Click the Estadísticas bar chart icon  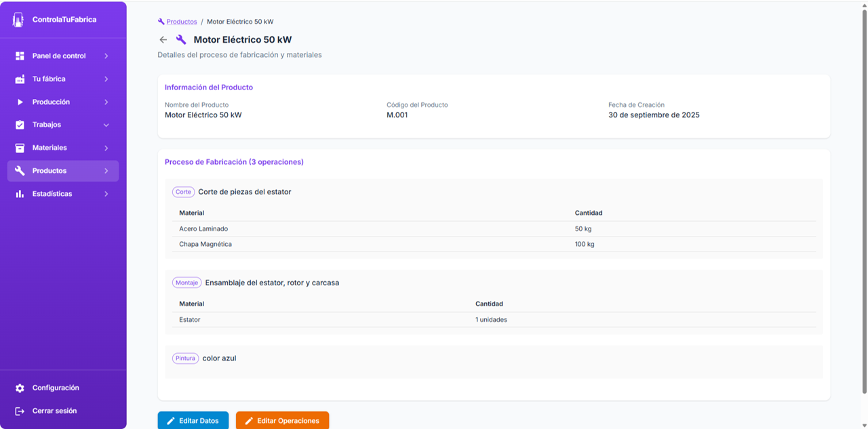tap(20, 194)
